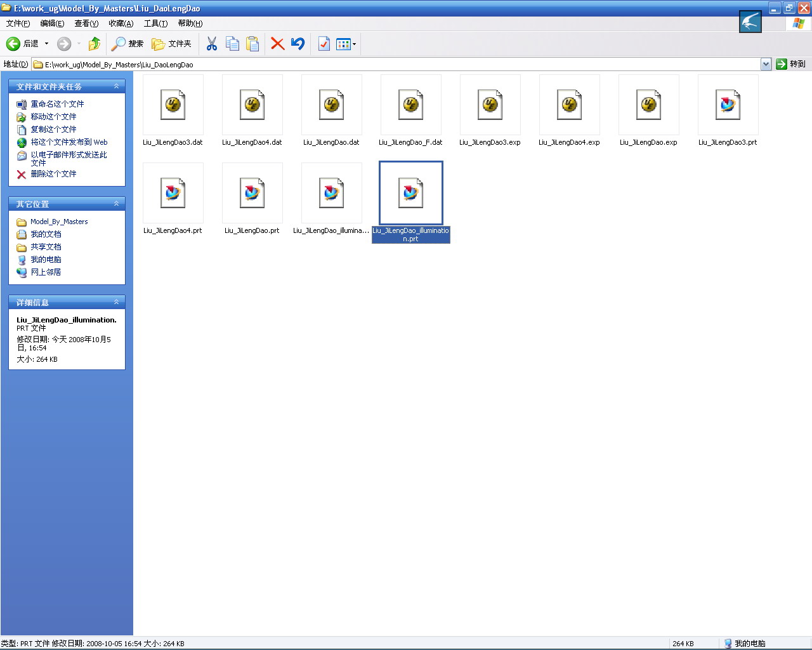Collapse the 文件和文件夹任务 panel
812x650 pixels.
116,86
